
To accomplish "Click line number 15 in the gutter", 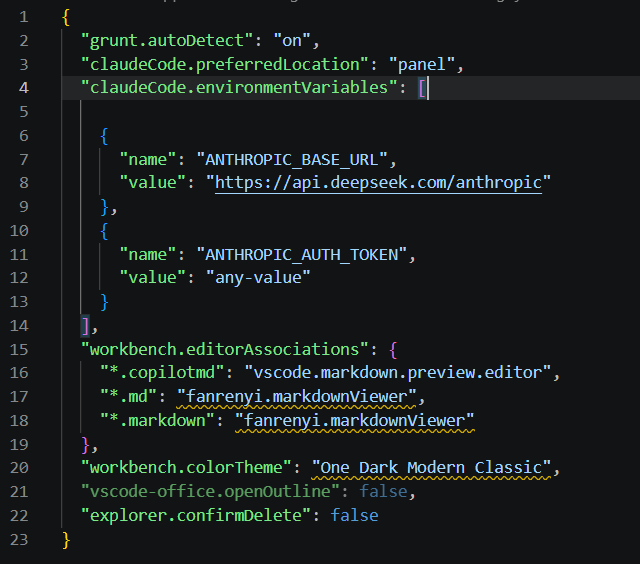I will [x=19, y=350].
